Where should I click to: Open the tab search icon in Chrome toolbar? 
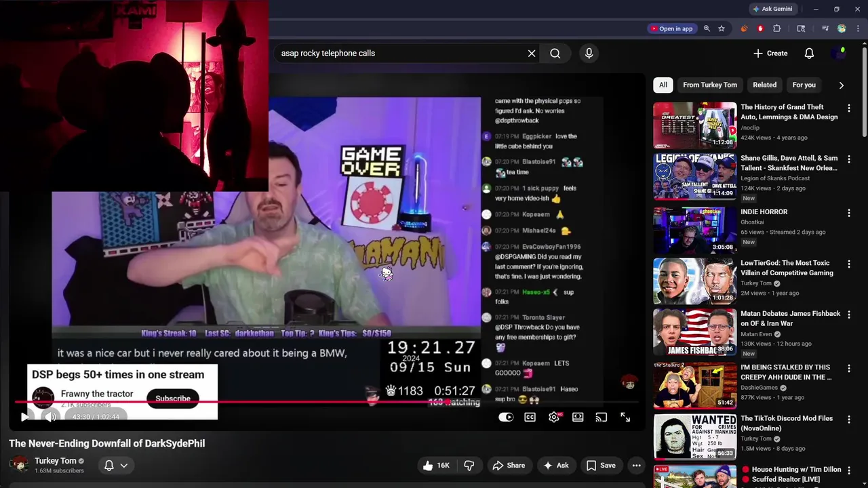click(x=801, y=28)
